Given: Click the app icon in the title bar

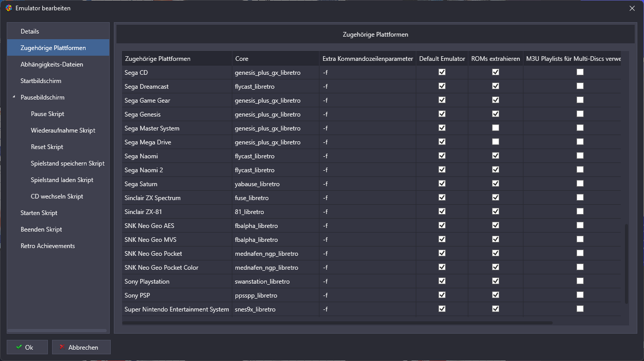Looking at the screenshot, I should click(x=8, y=8).
